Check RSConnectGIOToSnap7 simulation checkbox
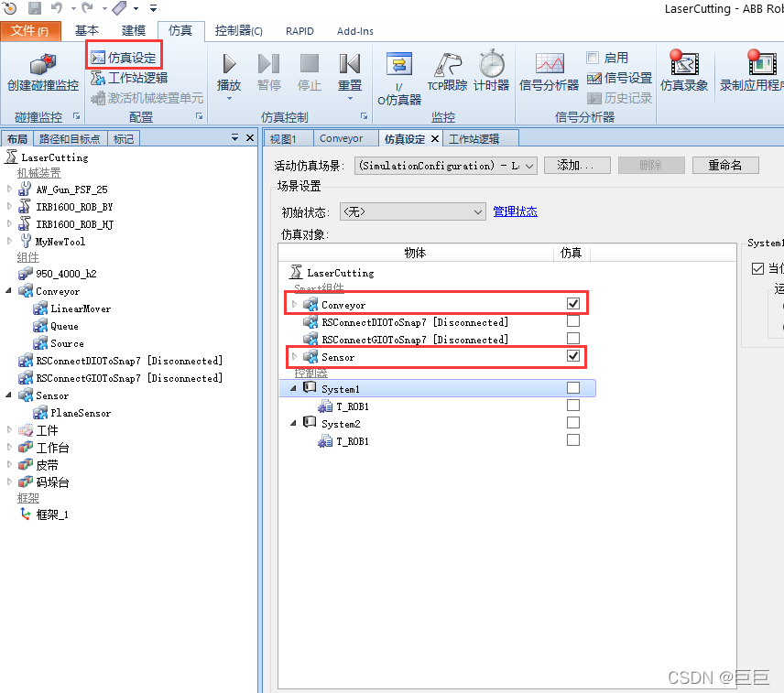This screenshot has width=784, height=693. (x=573, y=338)
